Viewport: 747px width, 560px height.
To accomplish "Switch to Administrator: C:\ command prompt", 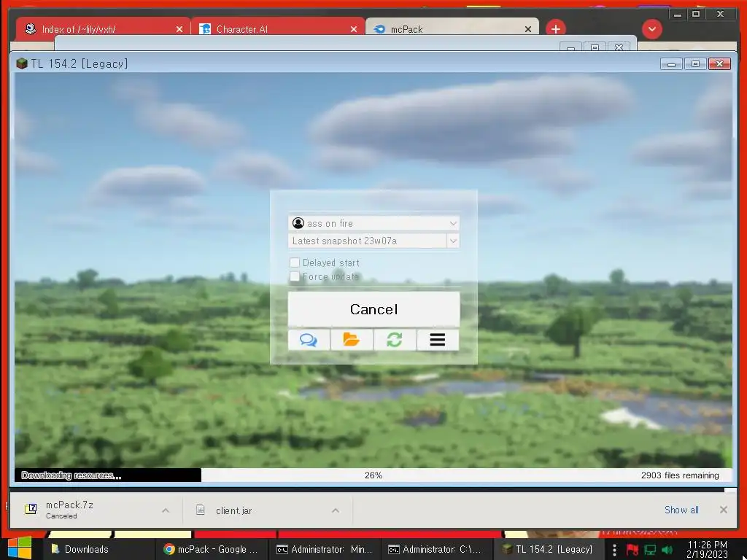I will [x=436, y=549].
